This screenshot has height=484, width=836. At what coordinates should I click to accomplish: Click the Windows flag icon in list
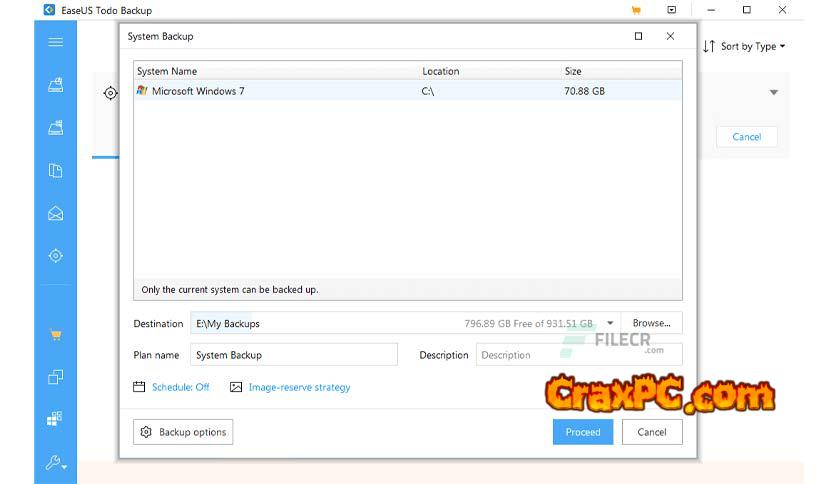click(142, 91)
